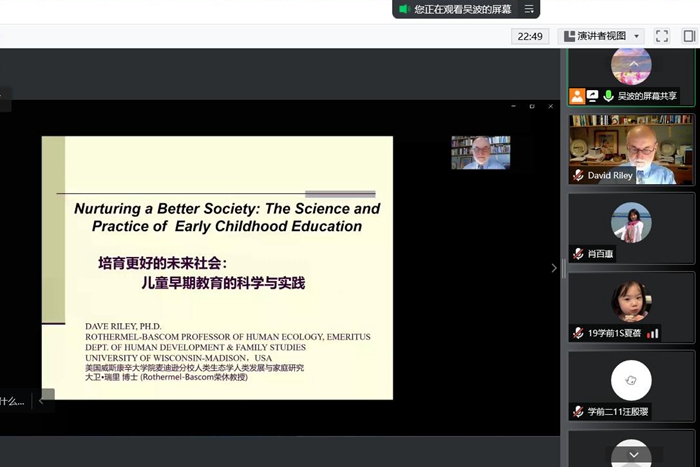Click the screen-share icon on 吴波's tile

coord(592,96)
